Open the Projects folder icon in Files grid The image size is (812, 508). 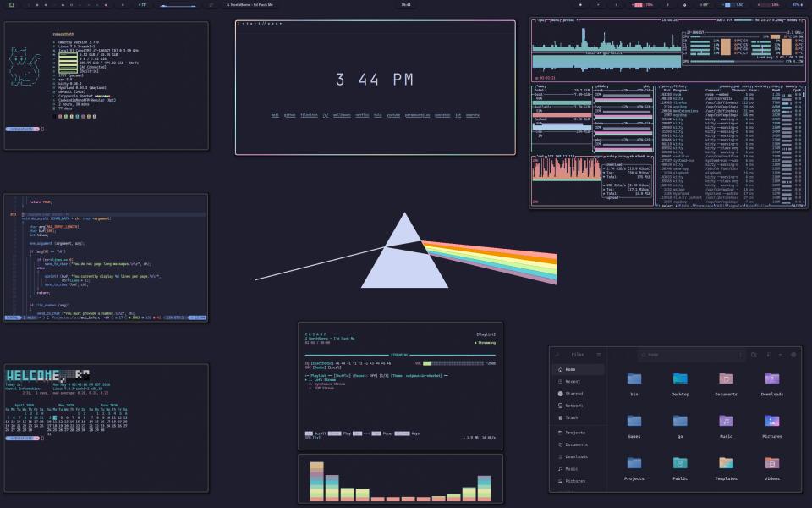pyautogui.click(x=634, y=463)
